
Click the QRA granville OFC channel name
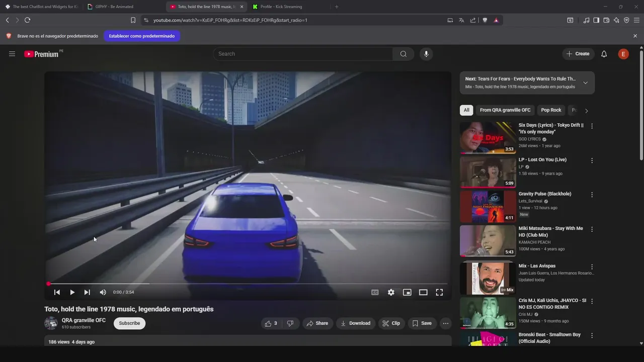84,320
